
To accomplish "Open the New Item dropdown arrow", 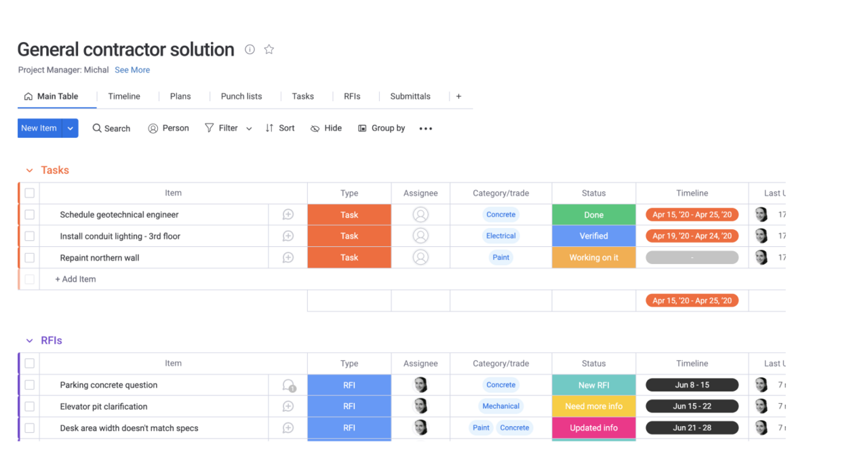I will tap(71, 128).
